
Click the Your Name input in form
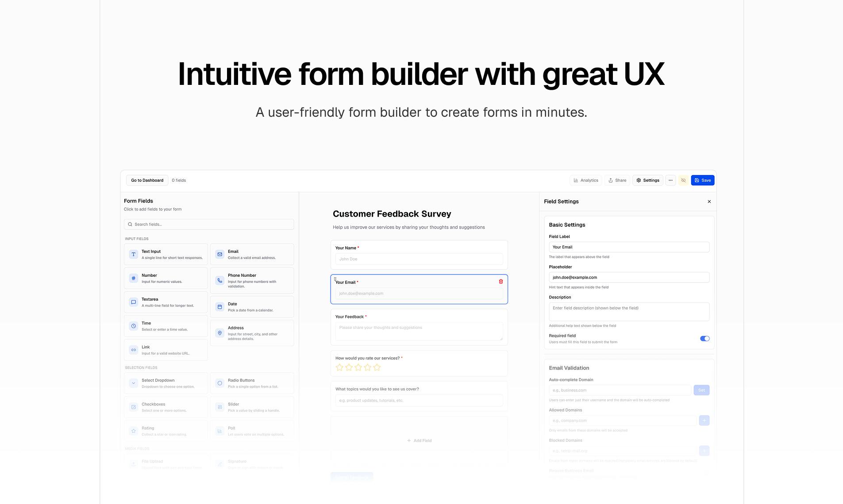[419, 259]
